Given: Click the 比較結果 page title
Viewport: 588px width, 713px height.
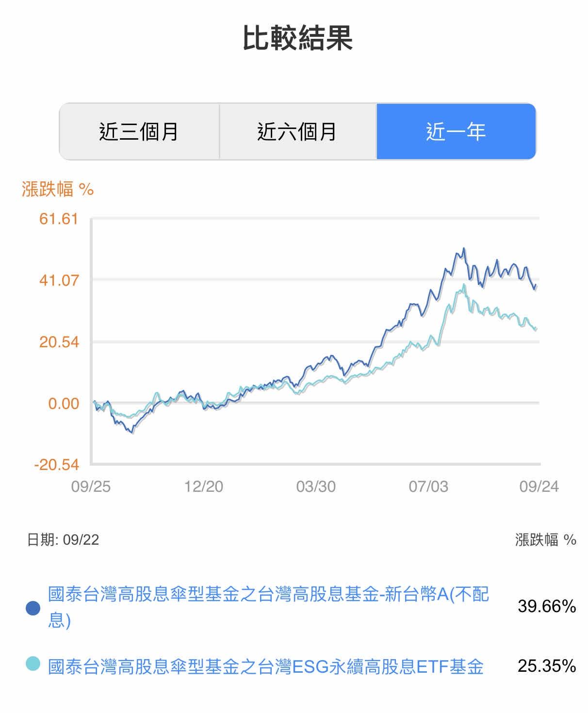Looking at the screenshot, I should pos(297,38).
